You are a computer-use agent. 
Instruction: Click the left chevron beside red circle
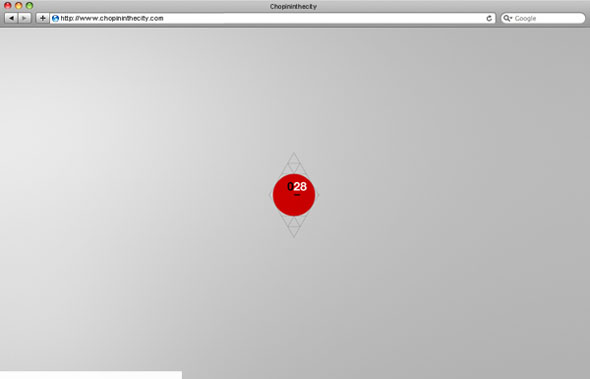coord(270,195)
